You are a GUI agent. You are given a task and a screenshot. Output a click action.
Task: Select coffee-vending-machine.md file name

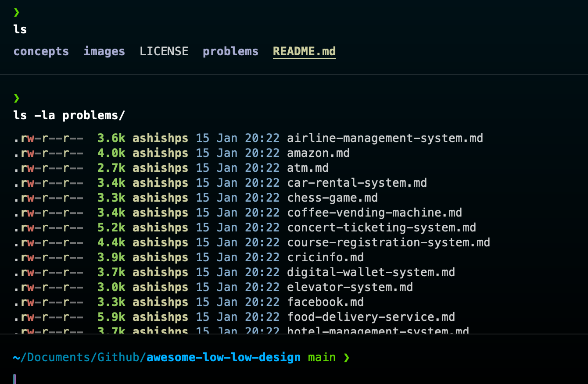click(374, 213)
